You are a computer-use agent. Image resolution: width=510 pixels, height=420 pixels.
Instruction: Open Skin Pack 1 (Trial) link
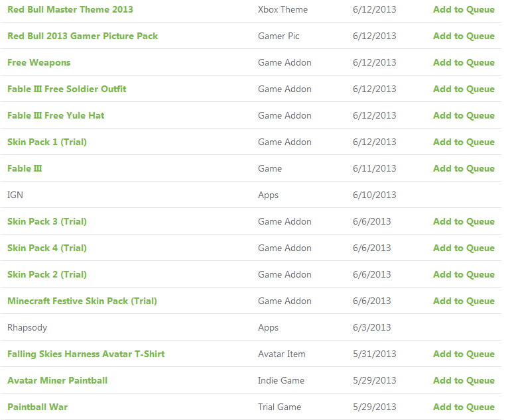tap(47, 142)
